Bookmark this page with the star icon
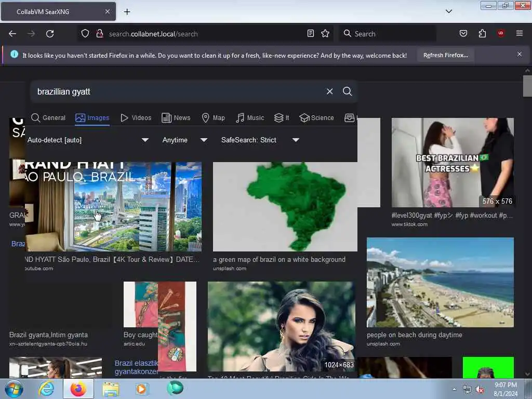Screen dimensions: 532x399 click(325, 33)
